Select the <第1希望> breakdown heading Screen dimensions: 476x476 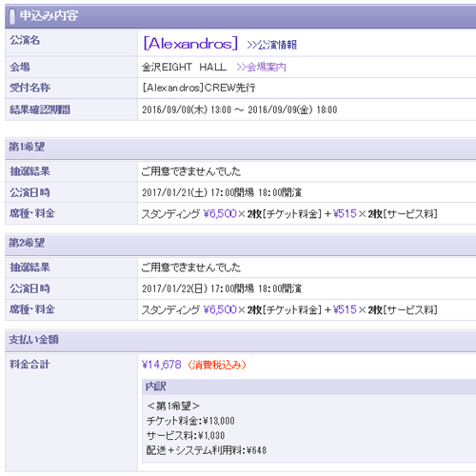point(173,406)
